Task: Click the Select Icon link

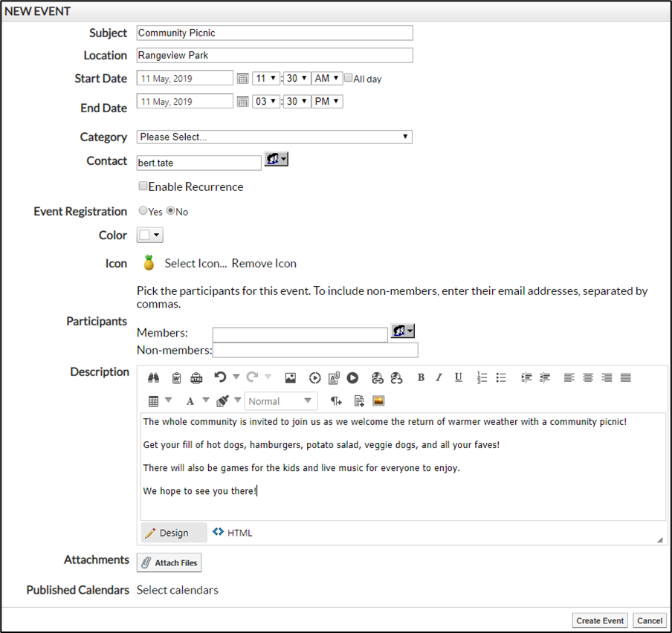Action: coord(196,263)
